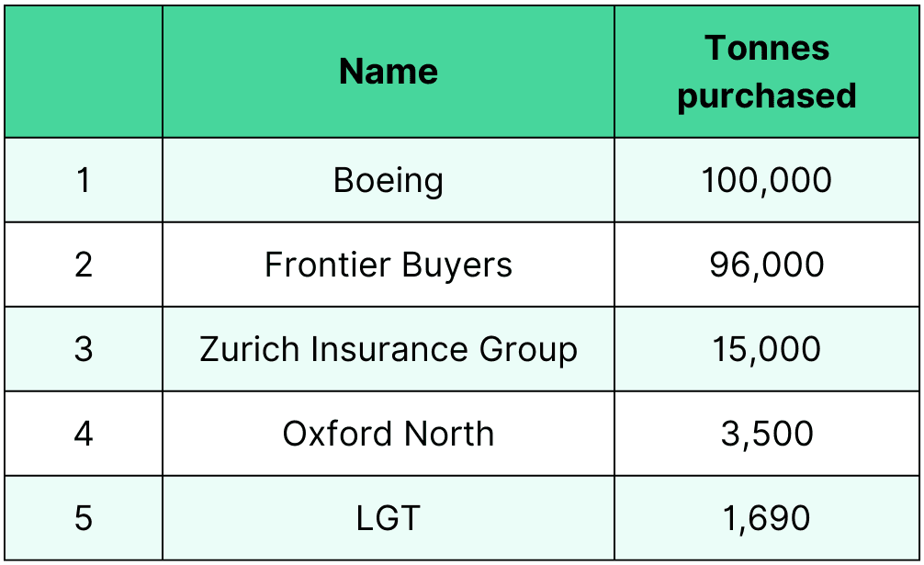
Task: Select rank number 1 cell
Action: point(84,180)
